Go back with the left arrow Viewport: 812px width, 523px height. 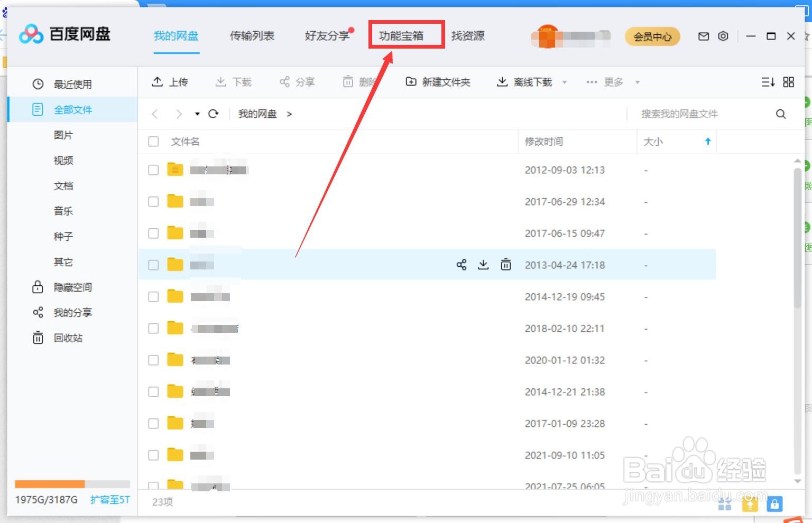[155, 114]
